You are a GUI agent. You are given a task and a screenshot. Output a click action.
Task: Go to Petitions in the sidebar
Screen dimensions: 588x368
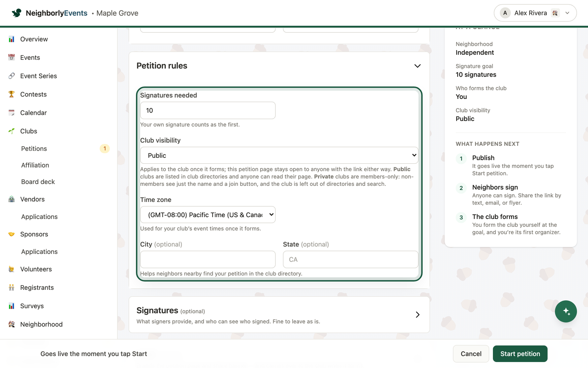[34, 149]
